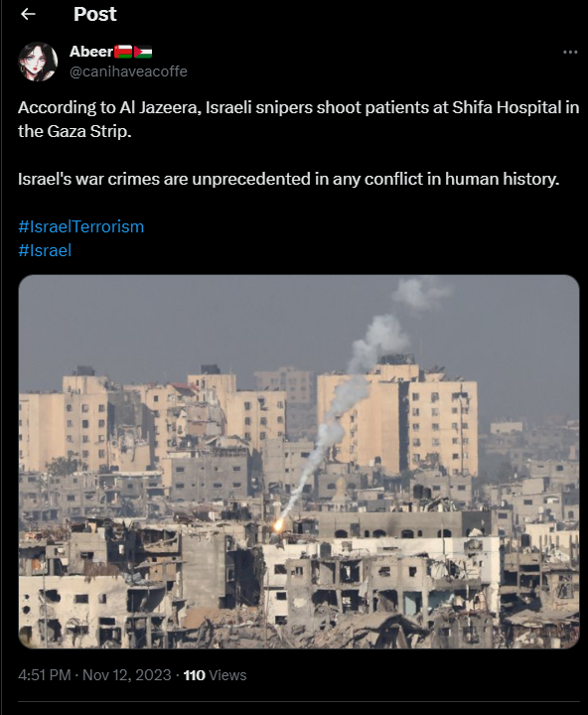Open the three-dot more options menu
This screenshot has height=715, width=588.
pos(570,52)
